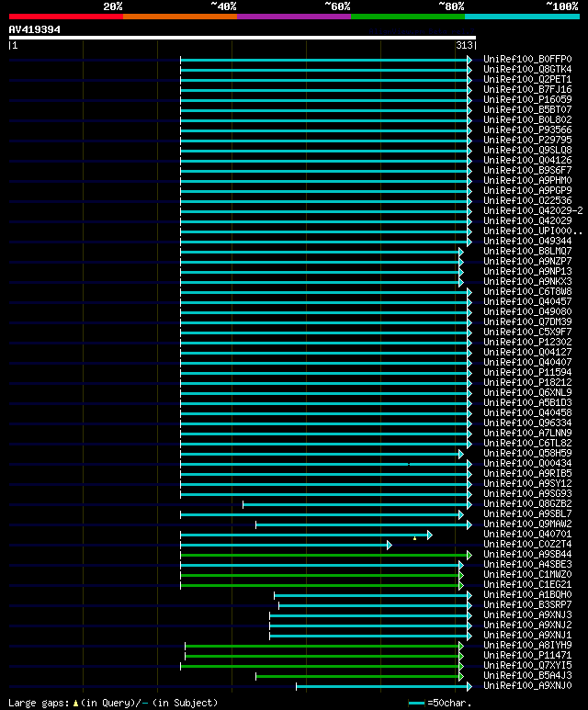Open hit UniRef100_C5X9F7
This screenshot has width=588, height=710.
(527, 332)
